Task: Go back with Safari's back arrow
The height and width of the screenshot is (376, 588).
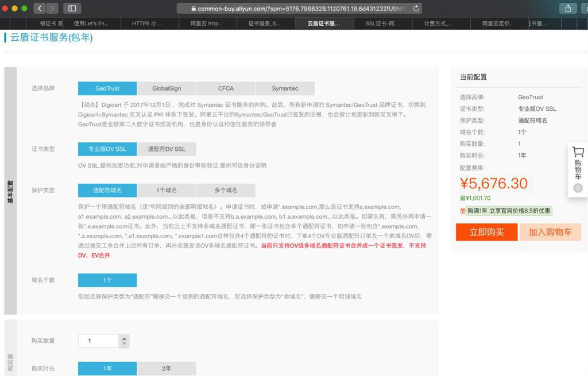Action: [x=40, y=8]
